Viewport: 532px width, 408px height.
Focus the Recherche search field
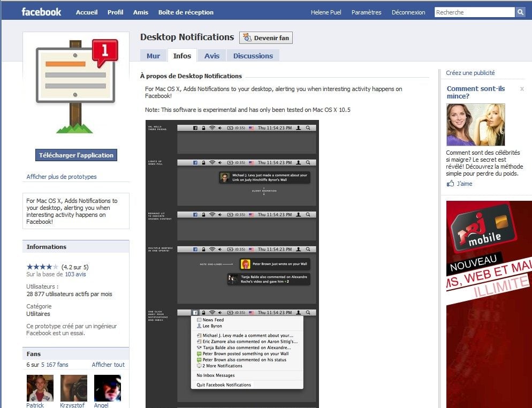coord(474,12)
